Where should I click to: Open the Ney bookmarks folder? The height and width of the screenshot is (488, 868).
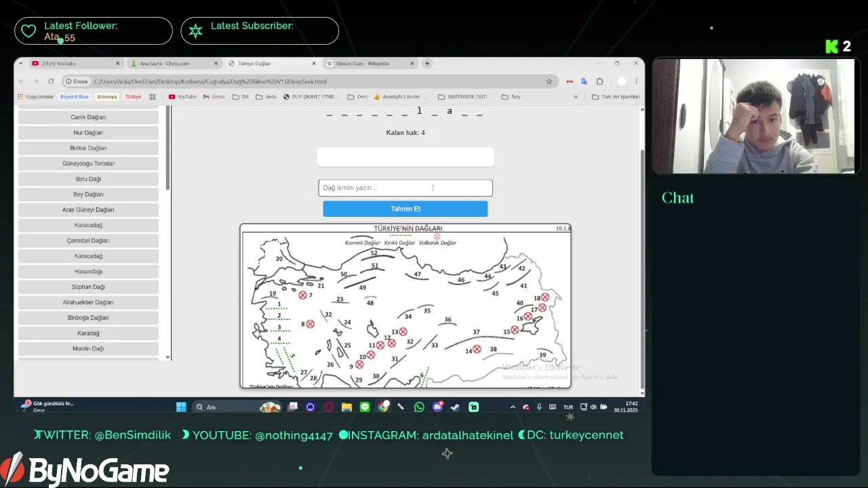pos(511,97)
